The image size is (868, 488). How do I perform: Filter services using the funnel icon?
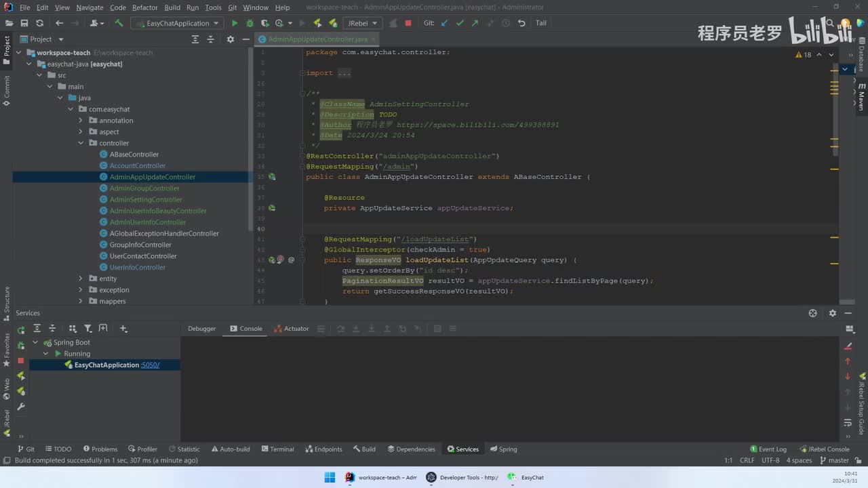pos(87,329)
